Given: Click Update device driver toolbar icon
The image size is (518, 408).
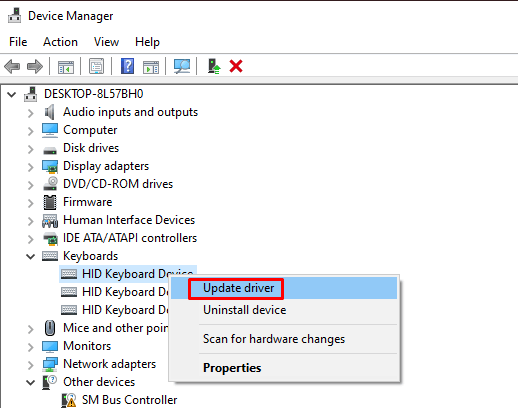Looking at the screenshot, I should [214, 66].
